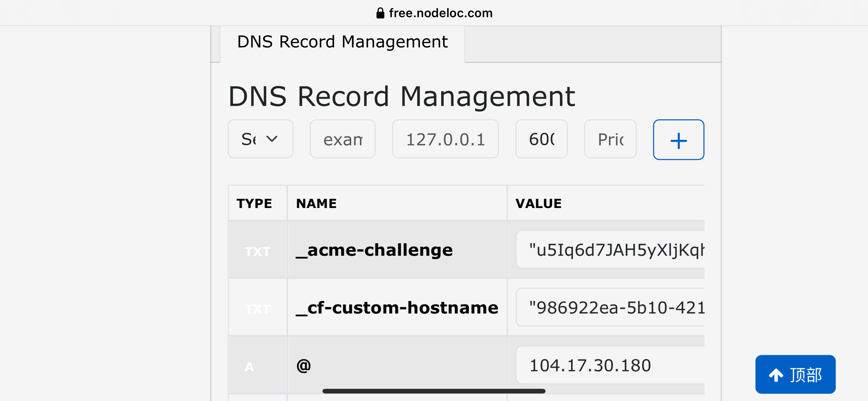Click the DNS Record Management page heading

402,97
